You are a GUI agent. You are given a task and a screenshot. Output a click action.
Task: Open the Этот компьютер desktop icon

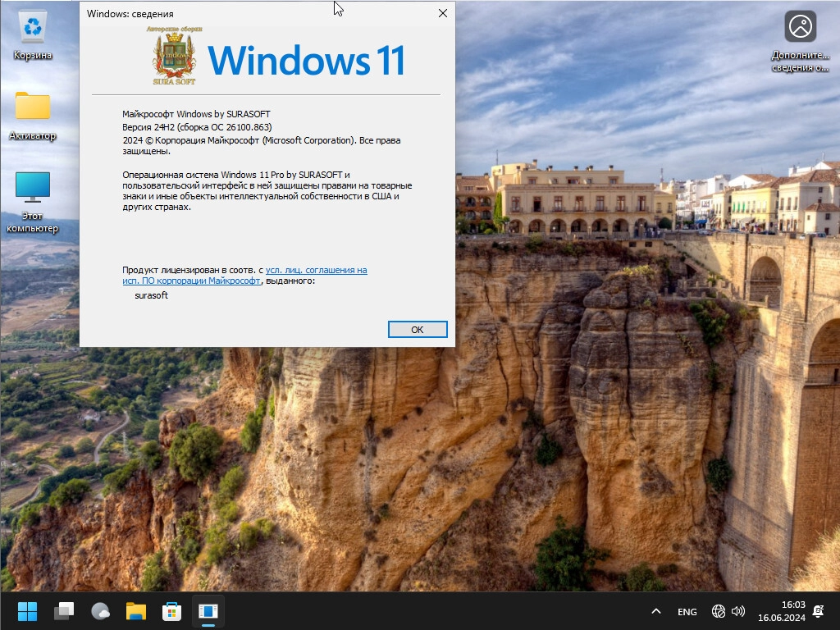pyautogui.click(x=33, y=202)
